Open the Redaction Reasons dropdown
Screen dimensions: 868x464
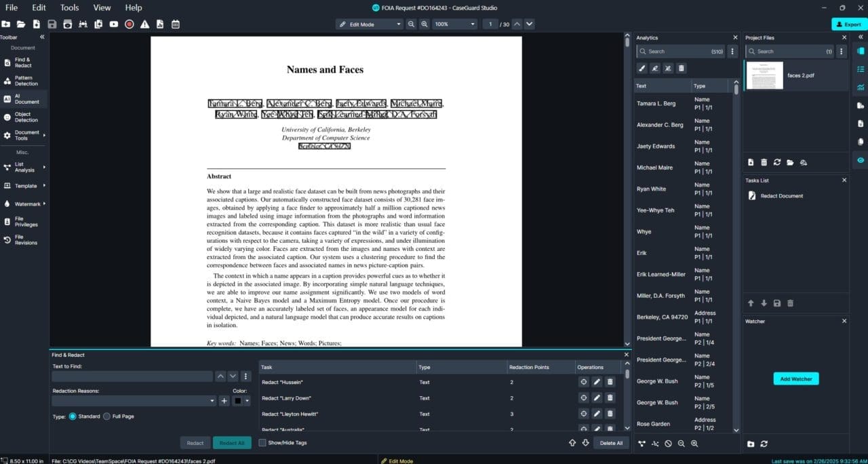(x=134, y=400)
